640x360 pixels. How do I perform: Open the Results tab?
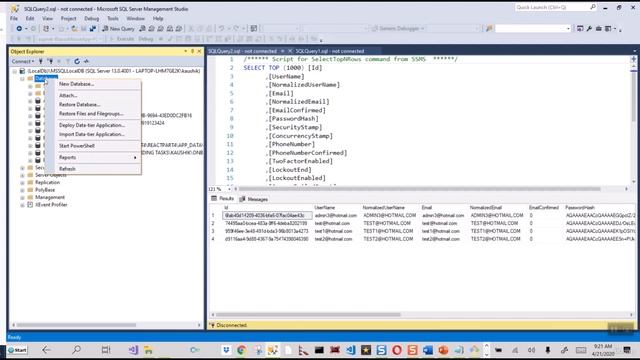click(x=222, y=199)
